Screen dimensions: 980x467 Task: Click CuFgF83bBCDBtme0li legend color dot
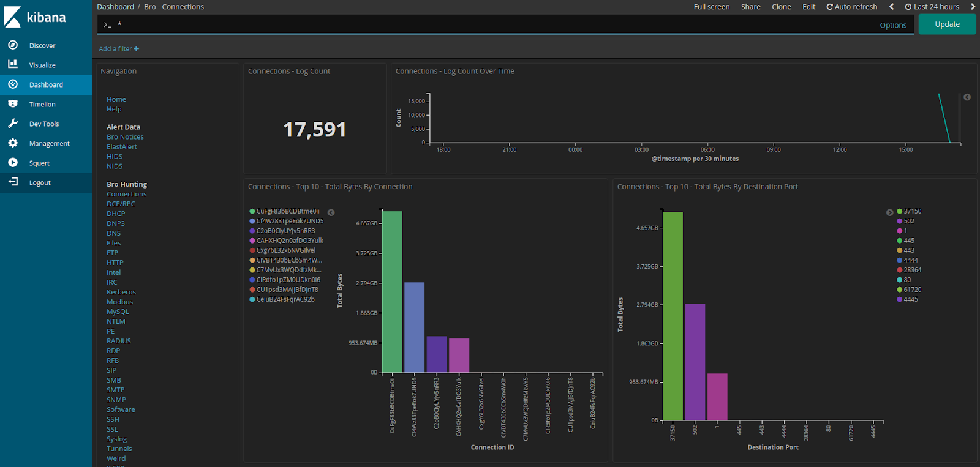[x=252, y=211]
